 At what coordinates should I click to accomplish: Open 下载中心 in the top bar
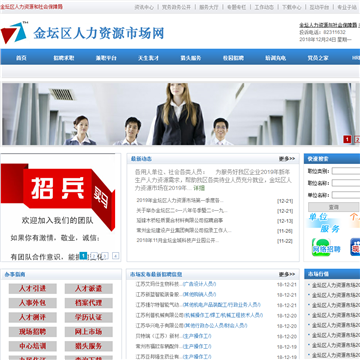(292, 7)
